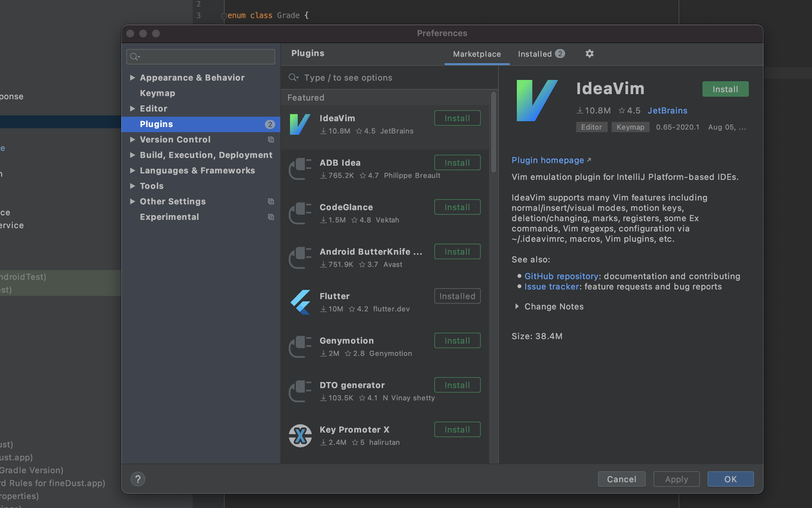812x508 pixels.
Task: Open the plugins gear settings icon
Action: click(x=589, y=54)
